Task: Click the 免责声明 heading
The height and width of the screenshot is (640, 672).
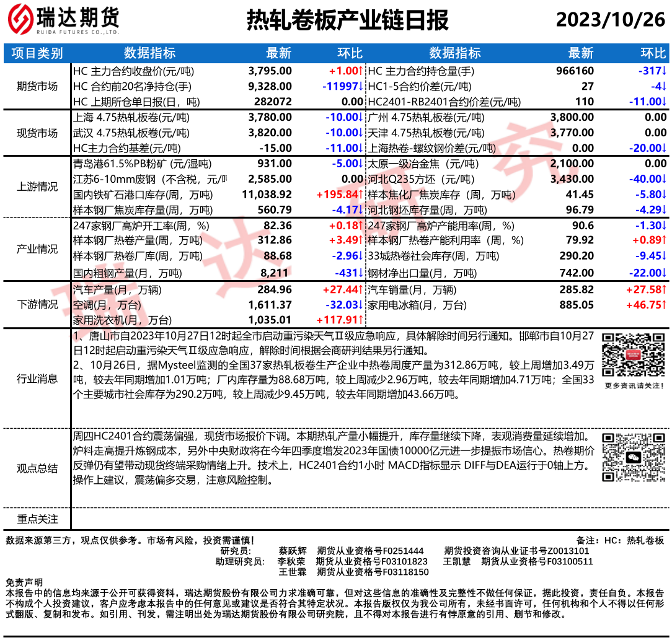Action: (24, 582)
